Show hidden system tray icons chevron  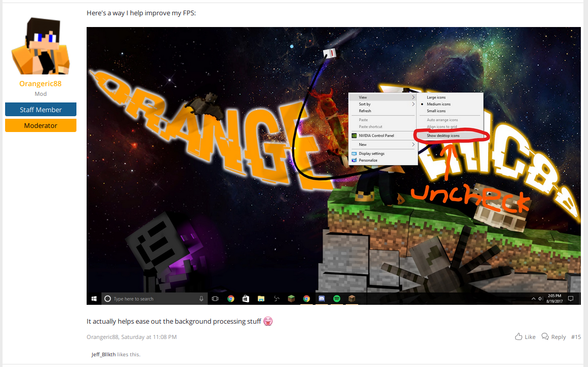click(x=533, y=299)
